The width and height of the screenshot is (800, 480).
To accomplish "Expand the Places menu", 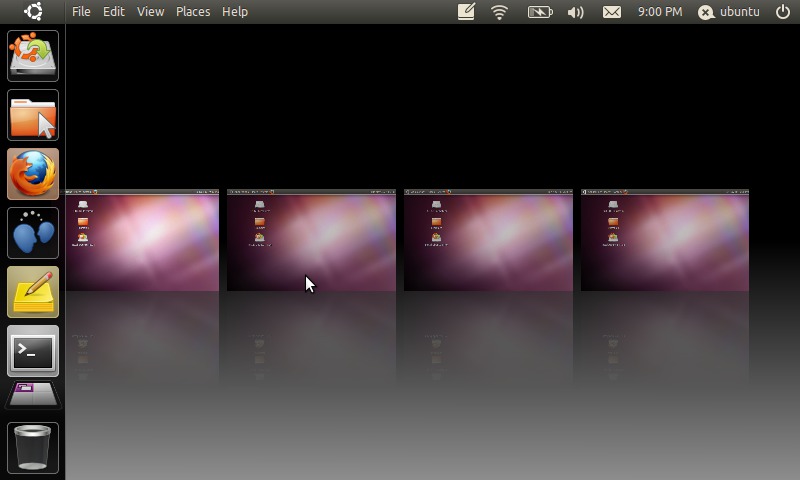I will click(x=193, y=12).
